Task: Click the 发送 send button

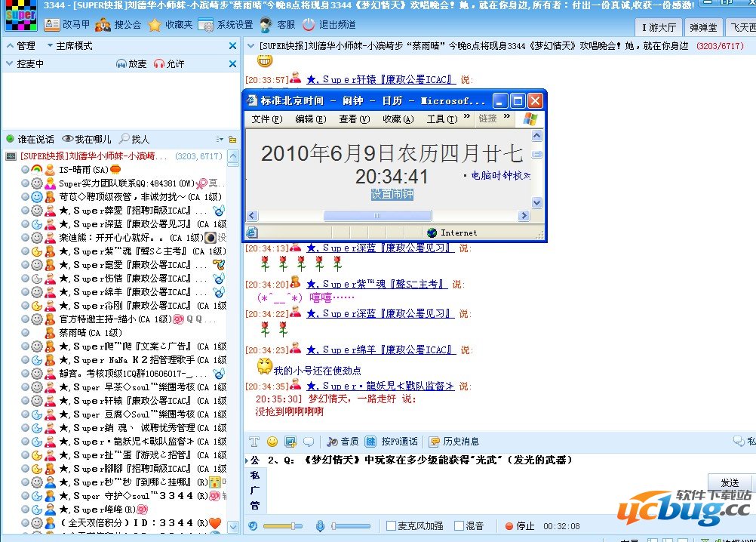Action: [730, 482]
